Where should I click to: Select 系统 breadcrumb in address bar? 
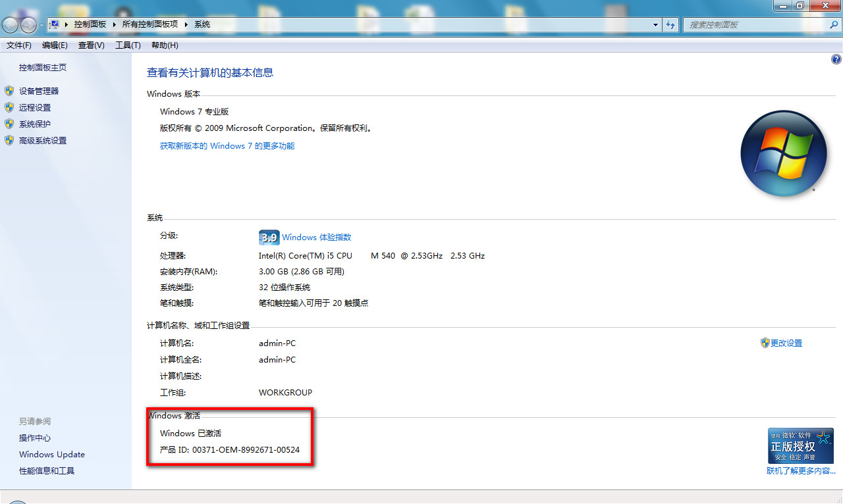[202, 24]
